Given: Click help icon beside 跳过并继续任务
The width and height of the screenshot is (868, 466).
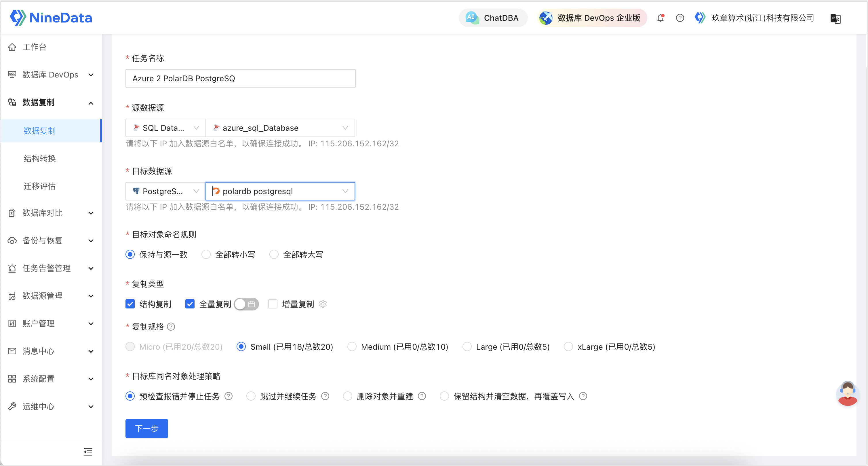Looking at the screenshot, I should click(325, 396).
